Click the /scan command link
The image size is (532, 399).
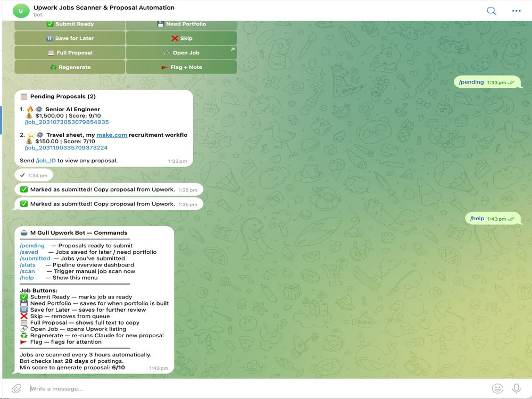[x=27, y=271]
